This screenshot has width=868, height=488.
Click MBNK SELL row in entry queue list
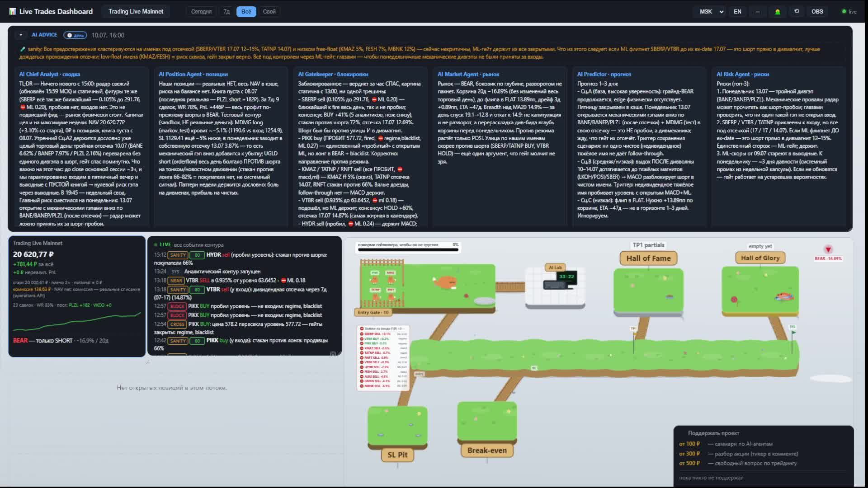click(384, 386)
